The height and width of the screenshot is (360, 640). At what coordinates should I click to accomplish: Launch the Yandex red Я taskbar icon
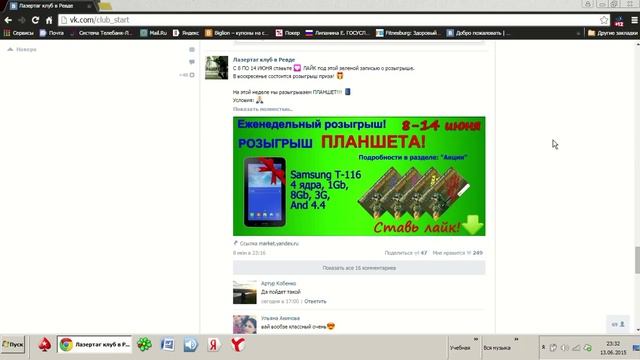click(213, 345)
